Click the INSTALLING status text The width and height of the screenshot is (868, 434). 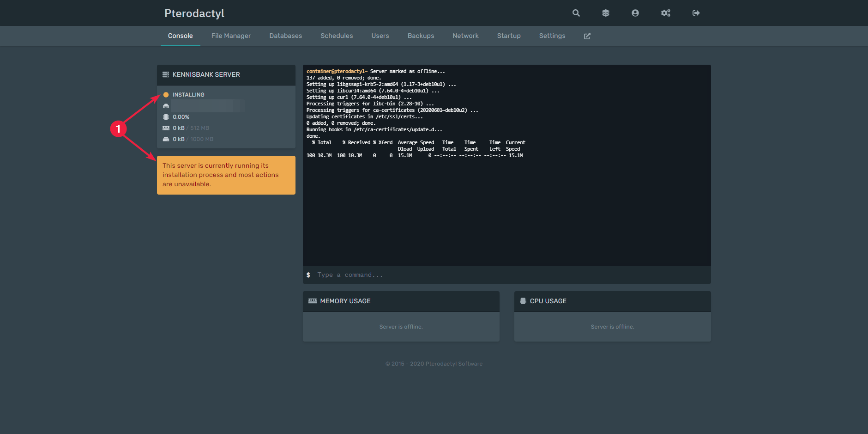point(188,95)
